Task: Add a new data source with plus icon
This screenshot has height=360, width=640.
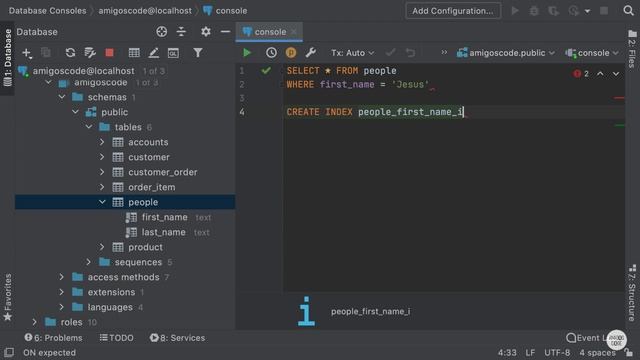Action: 27,53
